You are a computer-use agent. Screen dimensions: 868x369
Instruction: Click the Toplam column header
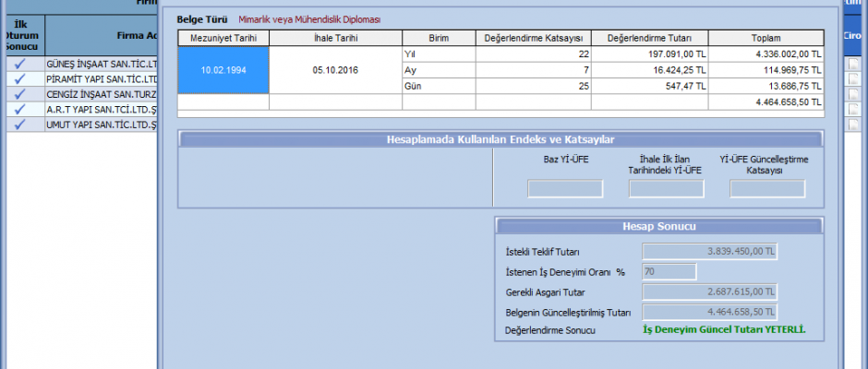(767, 38)
